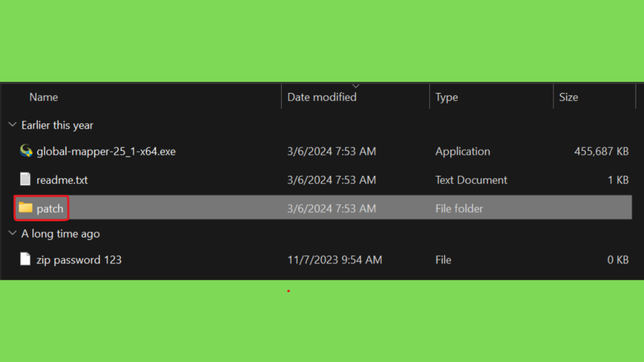Sort by Type column header
Viewport: 644px width, 362px height.
click(447, 97)
